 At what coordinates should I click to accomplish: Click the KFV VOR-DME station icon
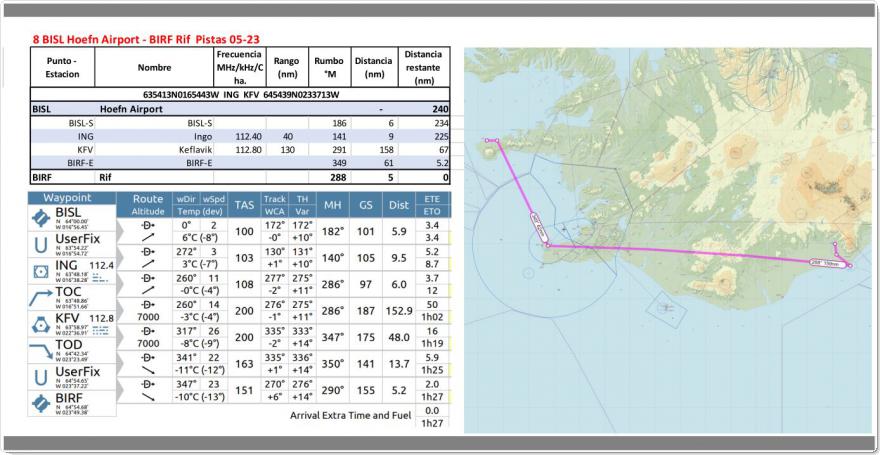41,324
